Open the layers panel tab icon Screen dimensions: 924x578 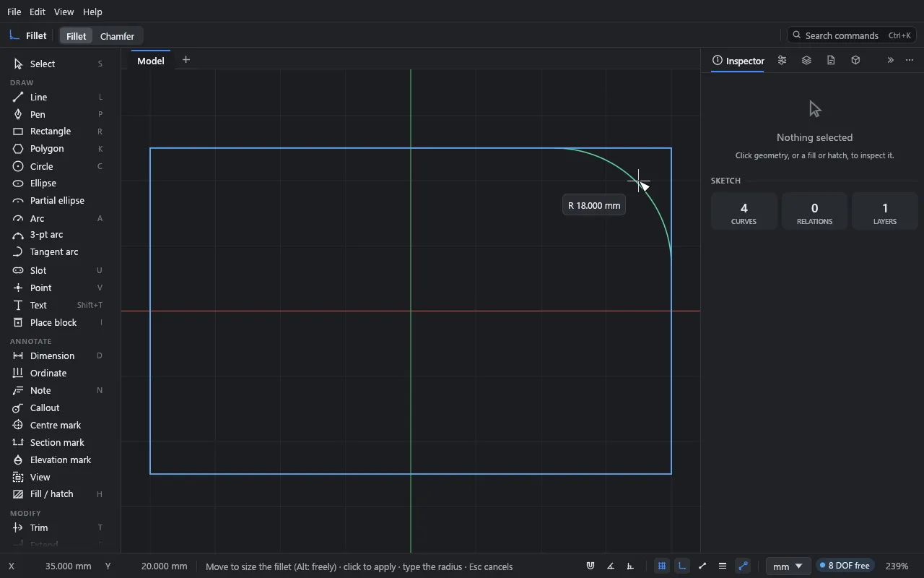click(806, 61)
